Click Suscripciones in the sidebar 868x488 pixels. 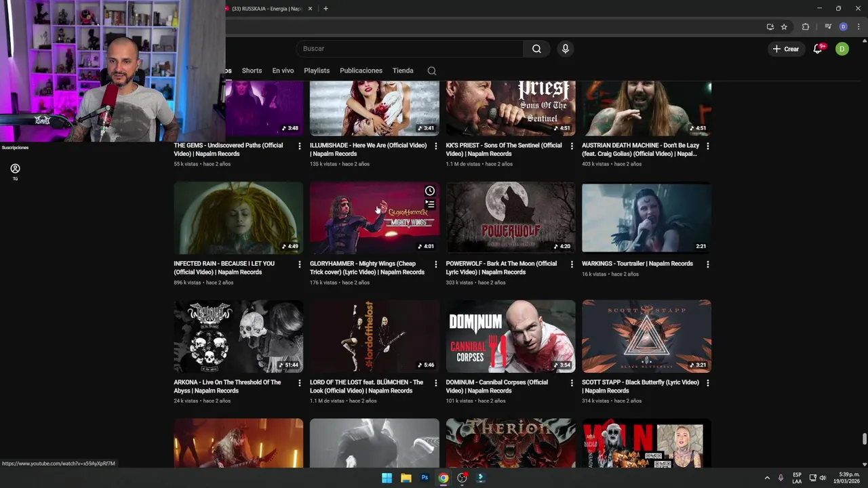[x=15, y=147]
